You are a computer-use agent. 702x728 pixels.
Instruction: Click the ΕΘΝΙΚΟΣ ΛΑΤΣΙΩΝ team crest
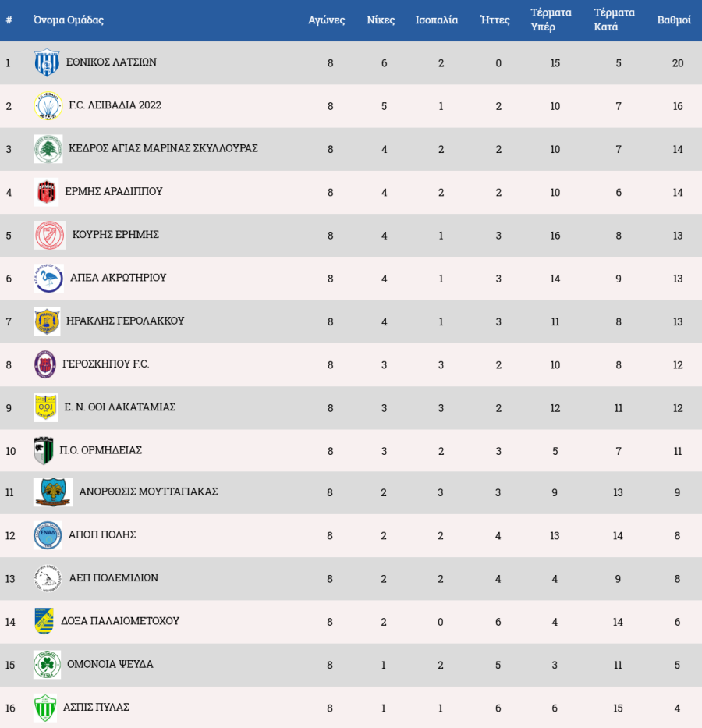pyautogui.click(x=47, y=62)
